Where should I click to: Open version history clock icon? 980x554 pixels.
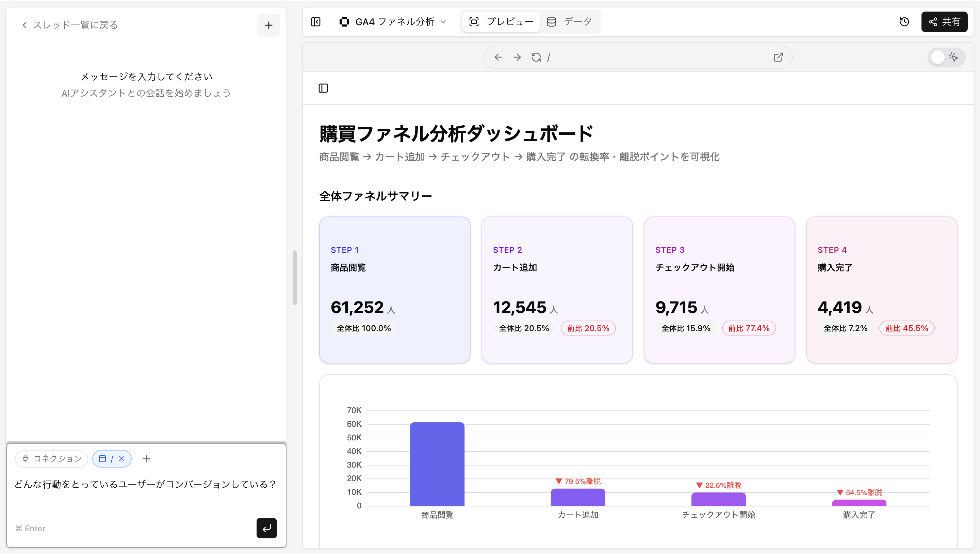click(x=904, y=22)
